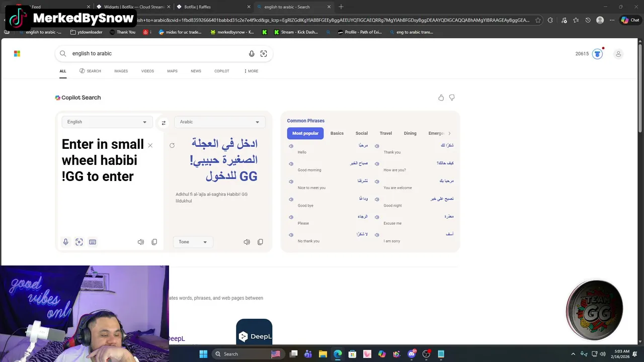Image resolution: width=644 pixels, height=362 pixels.
Task: Select Basics phrases category
Action: click(337, 133)
